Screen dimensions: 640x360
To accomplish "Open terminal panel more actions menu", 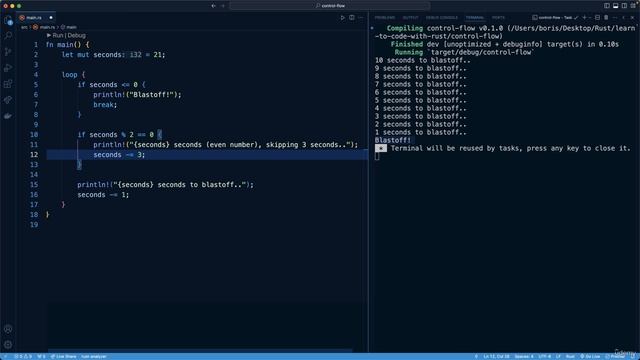I will pos(615,18).
